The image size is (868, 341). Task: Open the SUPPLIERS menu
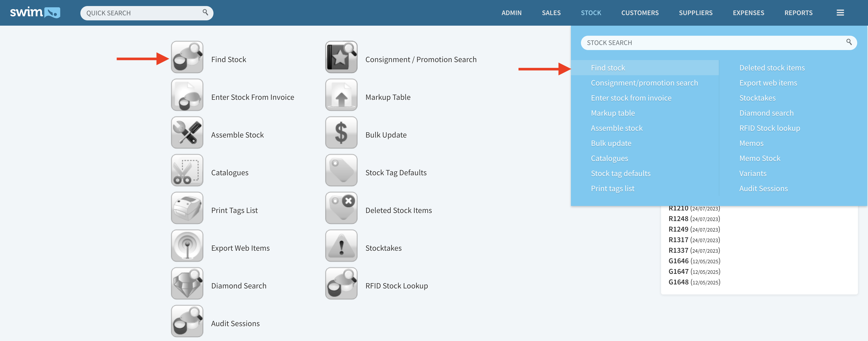pyautogui.click(x=695, y=13)
